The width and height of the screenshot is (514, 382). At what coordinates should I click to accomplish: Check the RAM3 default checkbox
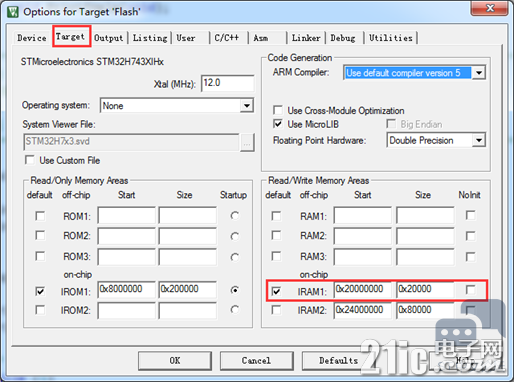pos(276,256)
